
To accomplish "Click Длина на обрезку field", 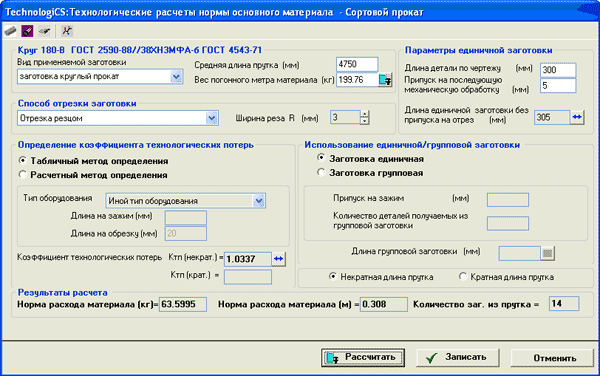I will click(186, 234).
